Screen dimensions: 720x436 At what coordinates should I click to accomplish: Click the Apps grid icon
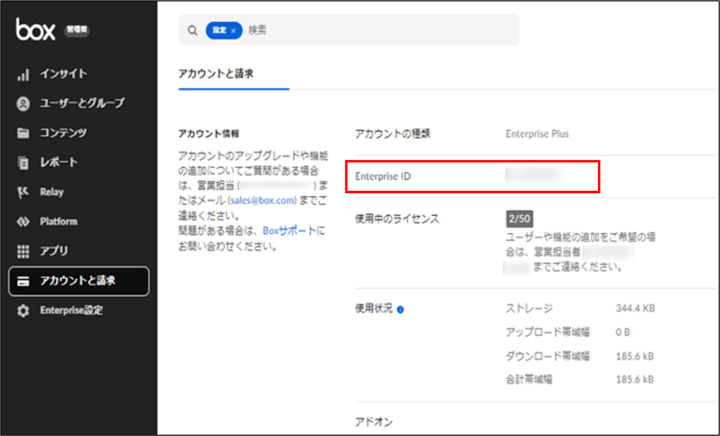click(23, 251)
